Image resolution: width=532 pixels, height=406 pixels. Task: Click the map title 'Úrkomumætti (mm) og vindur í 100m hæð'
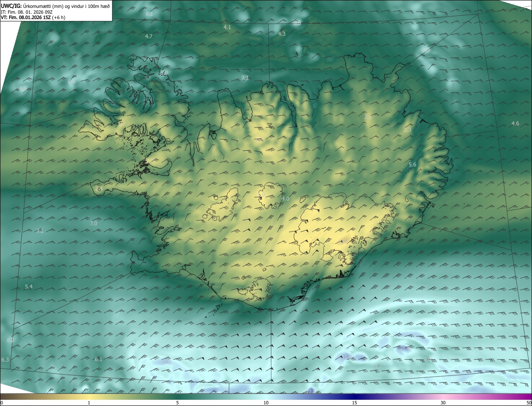pos(67,6)
